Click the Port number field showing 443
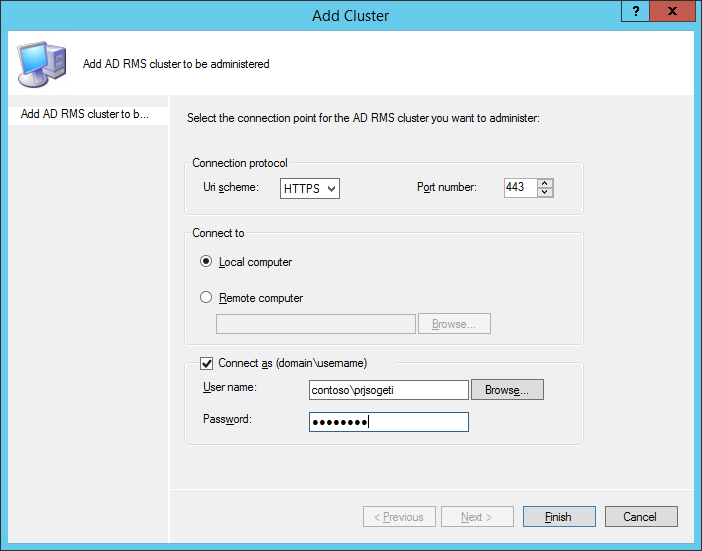Image resolution: width=702 pixels, height=551 pixels. pos(520,188)
